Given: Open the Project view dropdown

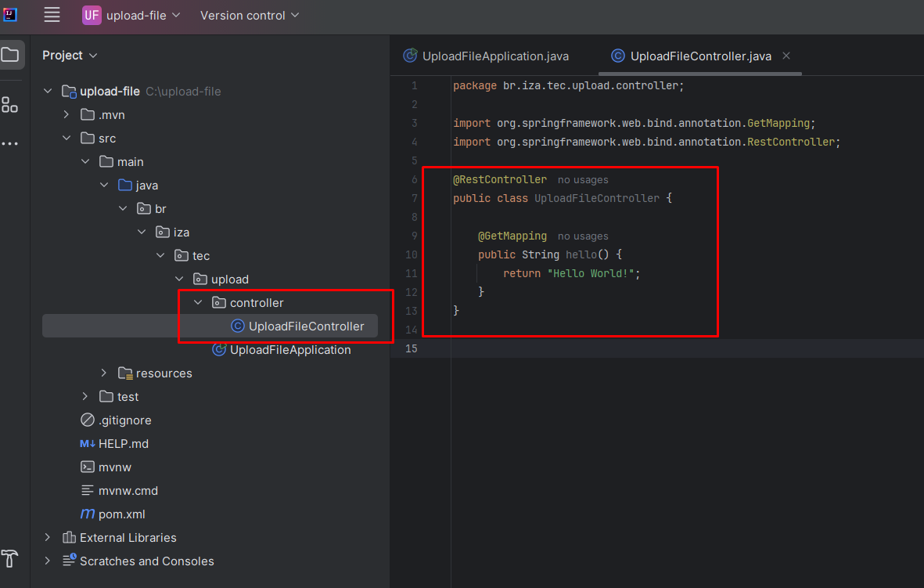Looking at the screenshot, I should pos(70,55).
